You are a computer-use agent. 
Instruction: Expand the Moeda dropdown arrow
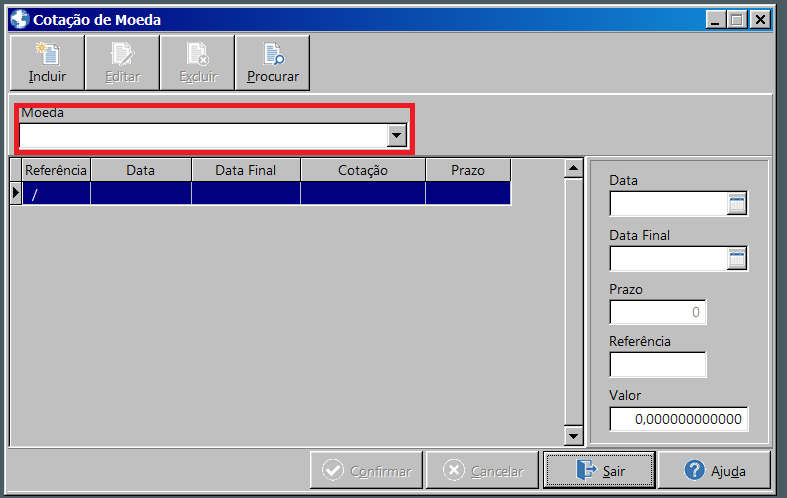point(397,136)
